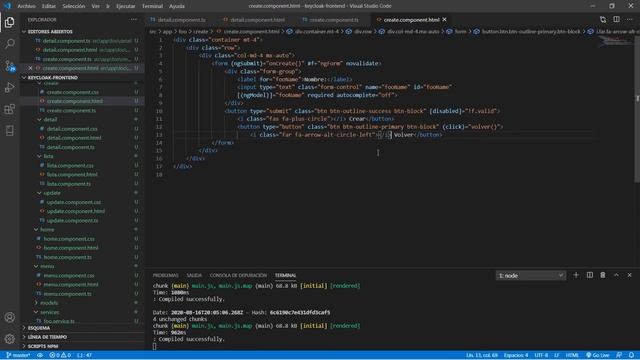The image size is (640, 360).
Task: Open editor more actions ellipsis
Action: tap(629, 20)
